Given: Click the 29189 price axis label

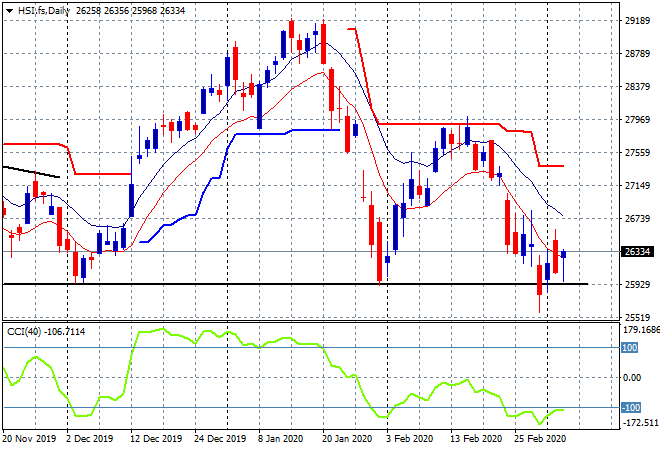Looking at the screenshot, I should 637,21.
